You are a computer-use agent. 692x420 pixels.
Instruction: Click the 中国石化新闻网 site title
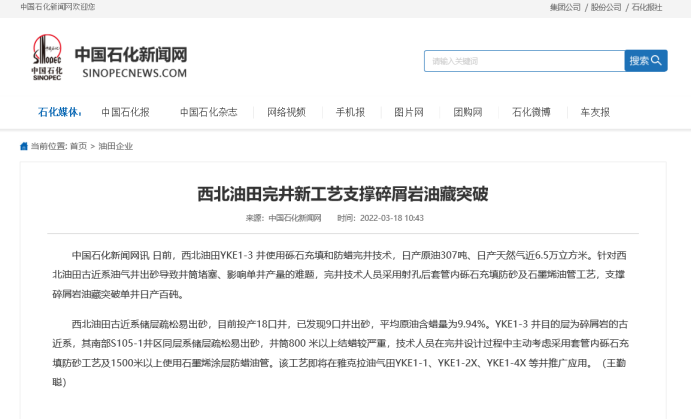[131, 55]
